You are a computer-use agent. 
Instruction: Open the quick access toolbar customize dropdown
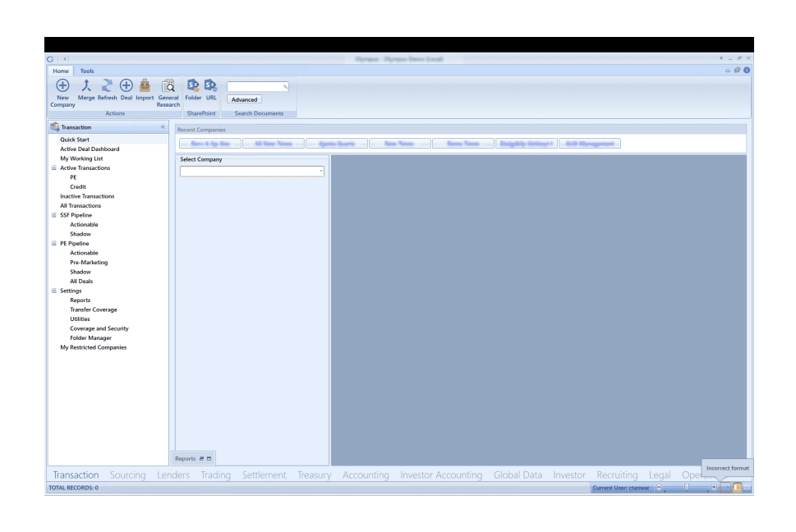click(65, 59)
